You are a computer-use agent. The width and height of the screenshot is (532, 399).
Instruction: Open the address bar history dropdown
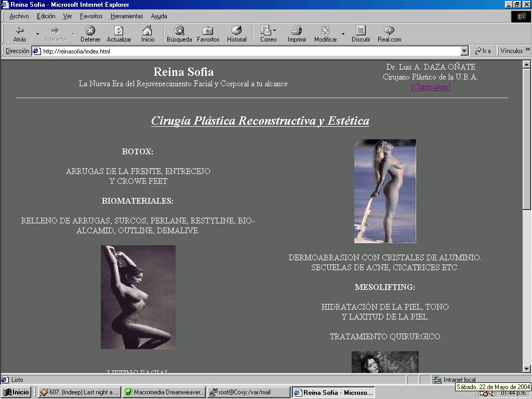coord(464,51)
